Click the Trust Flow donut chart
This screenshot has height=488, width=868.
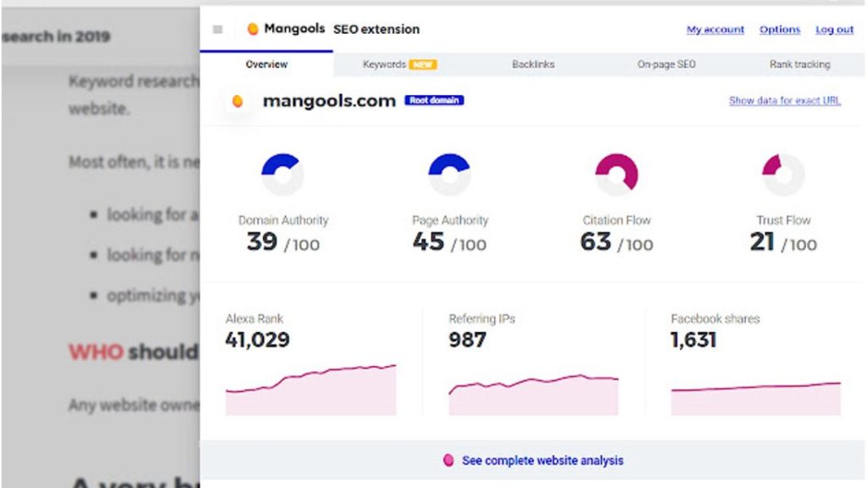pos(783,175)
